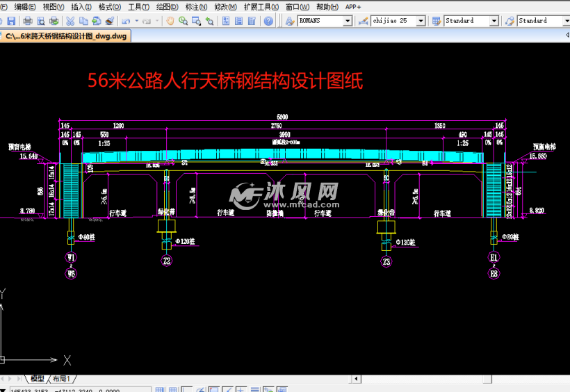Click the Zoom Previous icon

point(209,21)
